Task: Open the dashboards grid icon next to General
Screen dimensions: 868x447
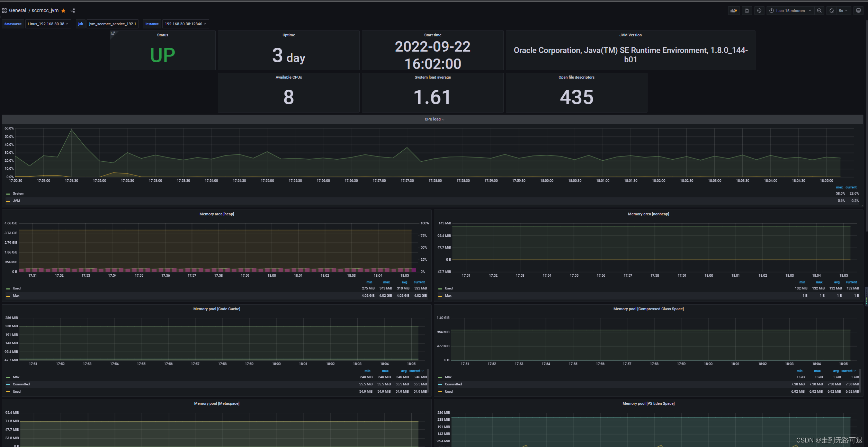Action: click(4, 11)
